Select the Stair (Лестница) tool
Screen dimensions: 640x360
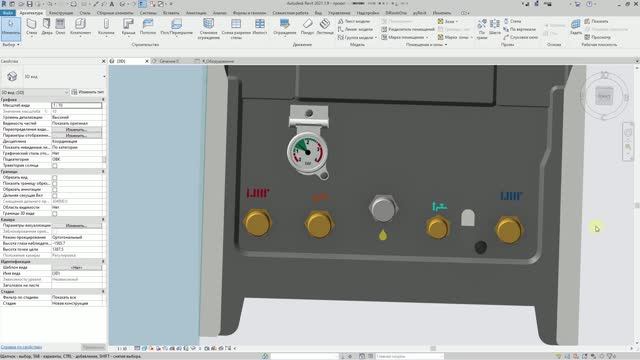(325, 27)
